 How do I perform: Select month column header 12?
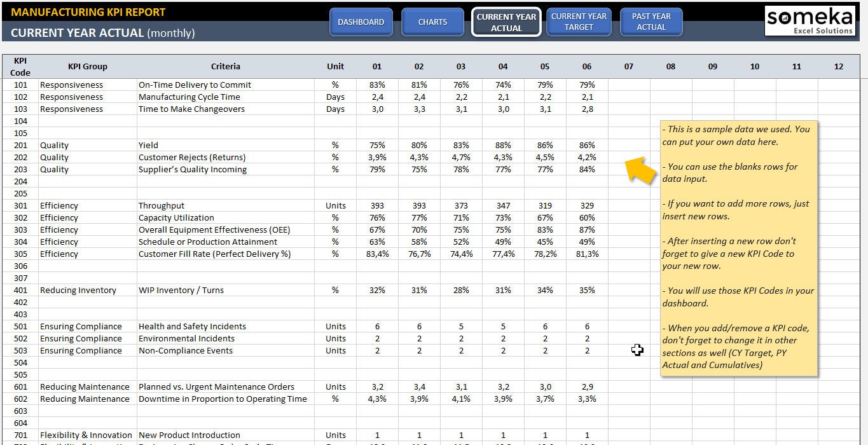tap(838, 65)
